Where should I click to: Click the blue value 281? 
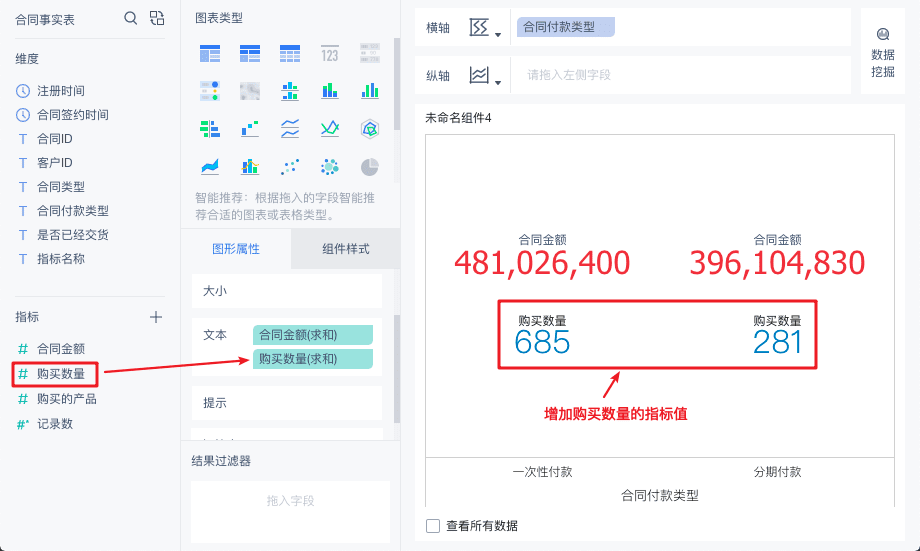pyautogui.click(x=777, y=343)
